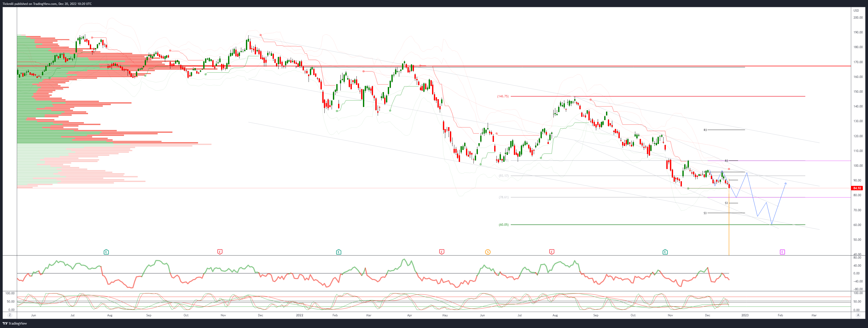Click the lowest S3 pivot label near 68

(x=705, y=213)
